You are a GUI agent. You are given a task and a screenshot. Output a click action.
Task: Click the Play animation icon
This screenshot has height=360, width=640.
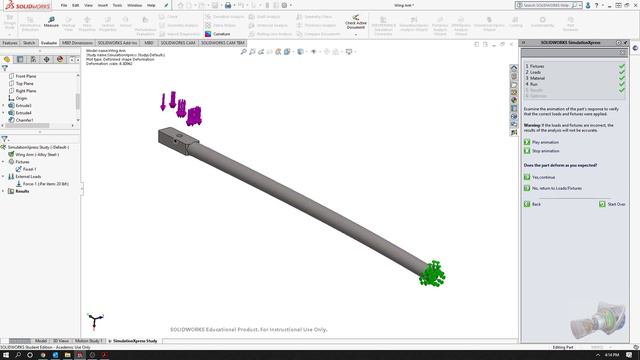527,142
